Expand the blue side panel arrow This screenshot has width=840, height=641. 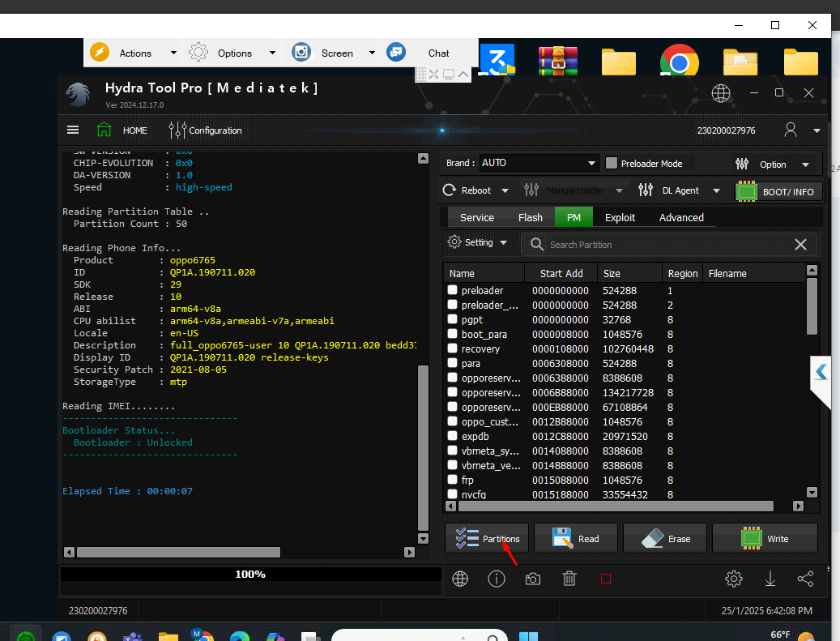click(821, 371)
